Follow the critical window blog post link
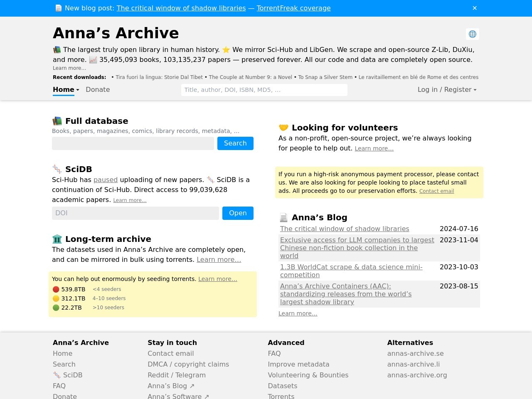The width and height of the screenshot is (532, 399). (181, 8)
